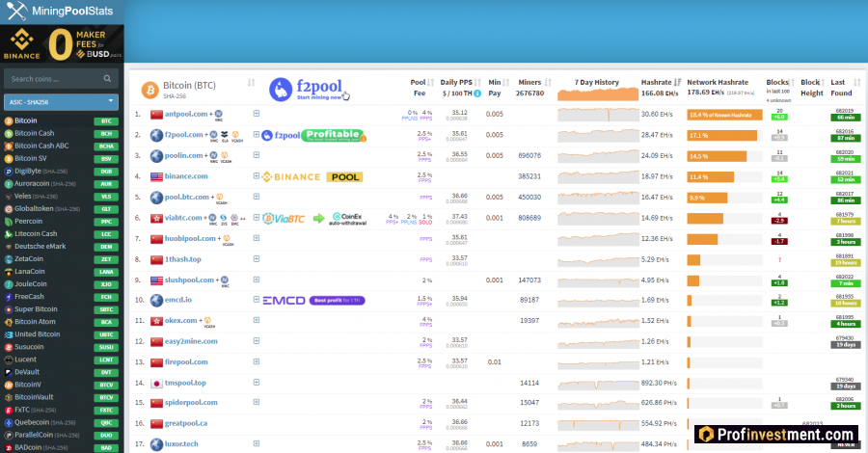868x453 pixels.
Task: Click the US flag next to slushpool.com
Action: tap(156, 280)
